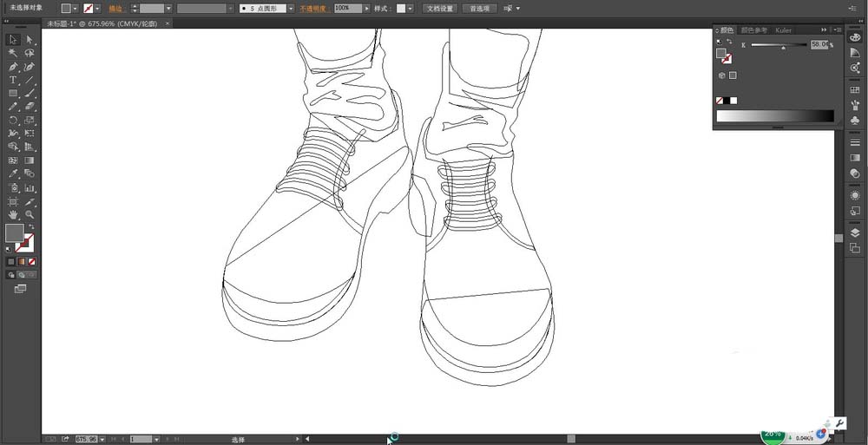The image size is (868, 445).
Task: Select the Selection (black arrow) tool
Action: tap(13, 40)
